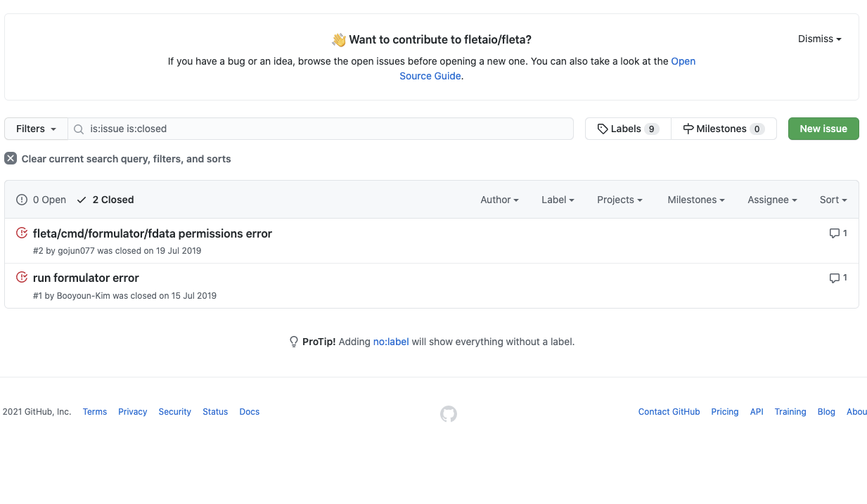The height and width of the screenshot is (504, 867).
Task: Open issue fleta/cmd/formulator/fdata permissions error
Action: [x=153, y=233]
